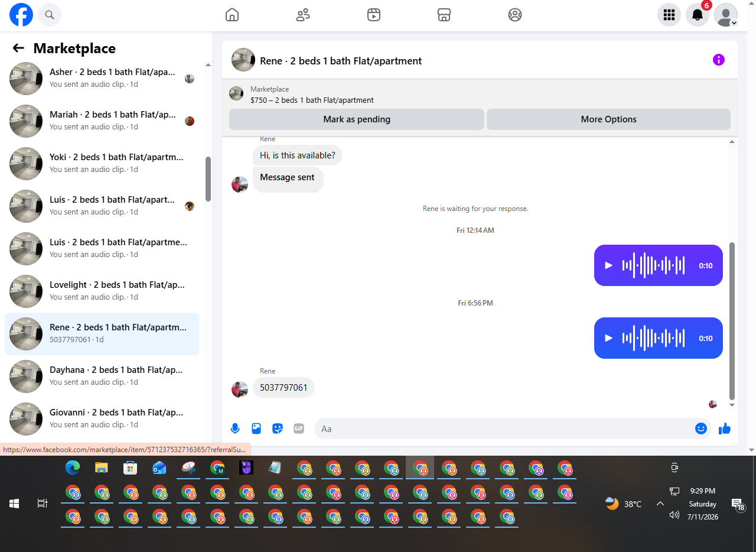Open conversation information icon

pyautogui.click(x=718, y=60)
